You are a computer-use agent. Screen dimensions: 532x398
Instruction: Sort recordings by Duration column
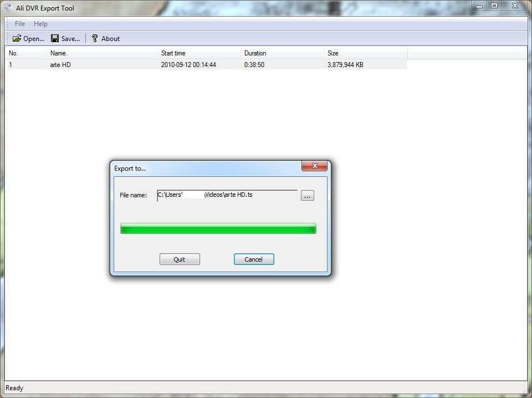[x=255, y=53]
